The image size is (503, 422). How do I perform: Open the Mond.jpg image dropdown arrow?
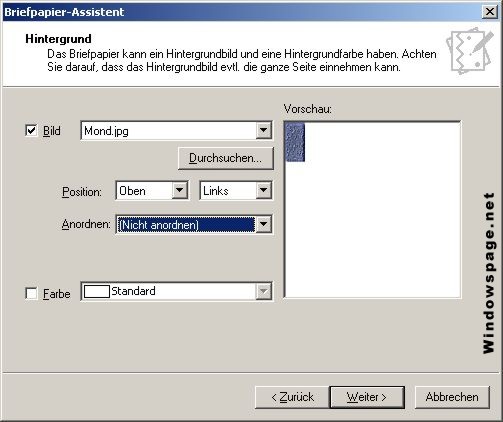point(263,130)
